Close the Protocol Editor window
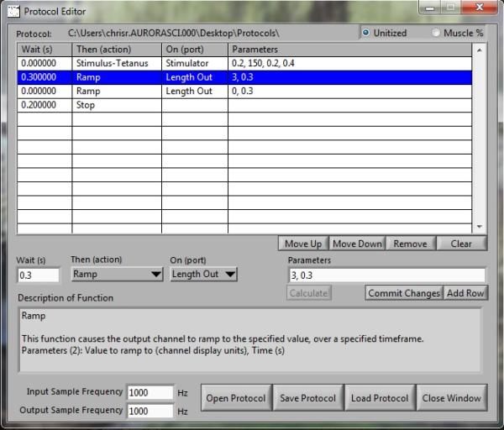 480,7
